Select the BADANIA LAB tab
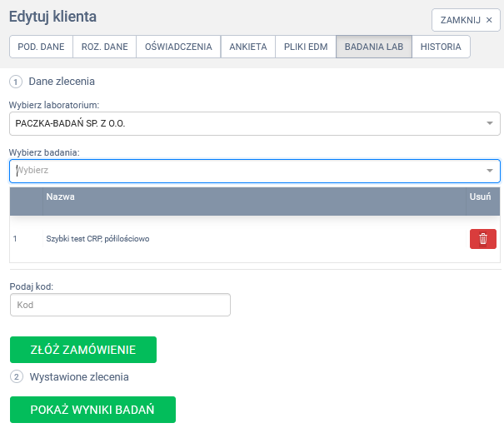Image resolution: width=504 pixels, height=428 pixels. point(373,47)
